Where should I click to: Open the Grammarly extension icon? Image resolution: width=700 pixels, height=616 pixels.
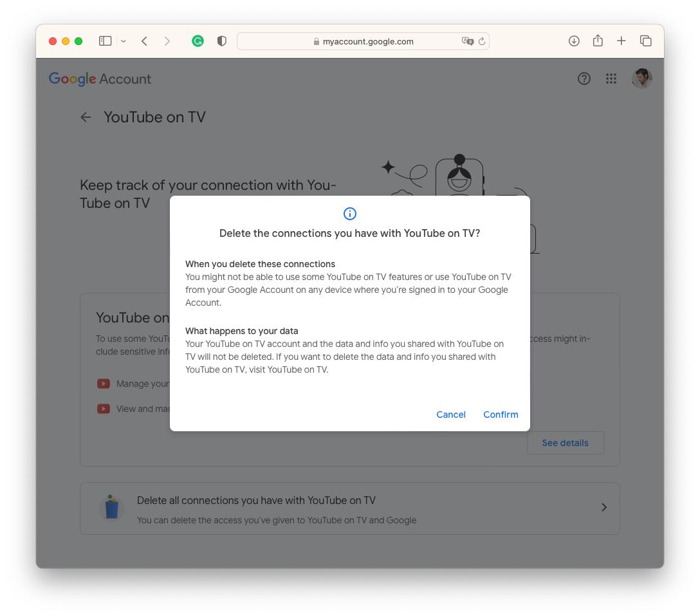pos(198,41)
